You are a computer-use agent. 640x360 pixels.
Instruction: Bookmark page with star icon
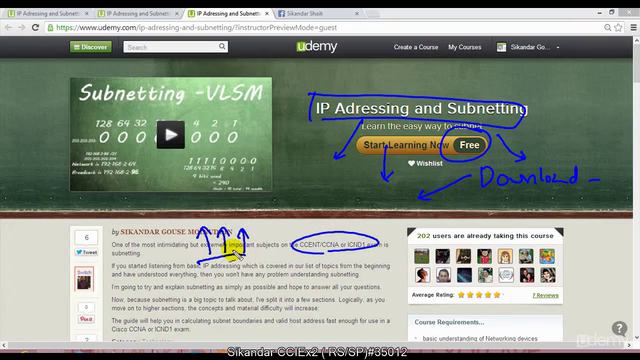coord(618,27)
